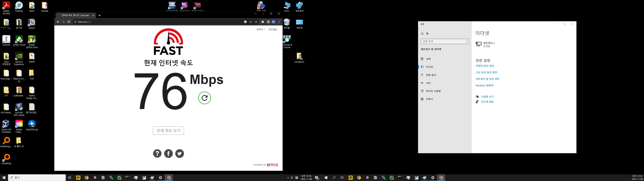
Task: Click Windows 방화벽 link
Action: (484, 85)
